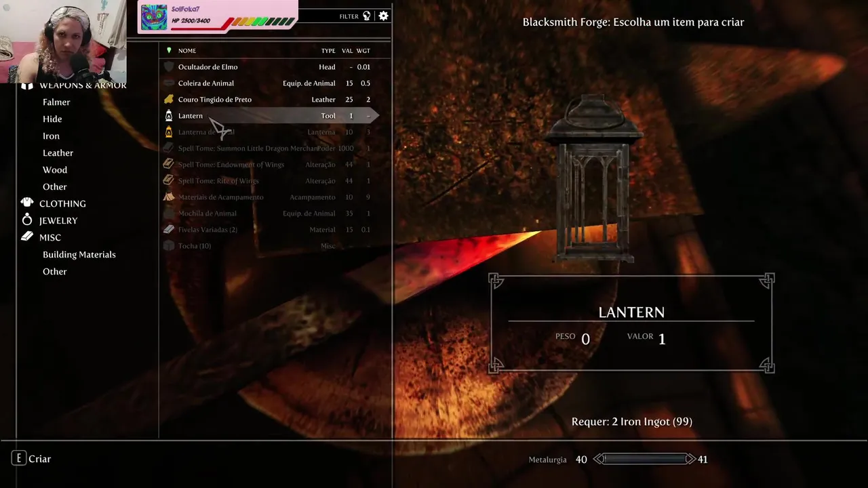Click the Spell Tome: Summon Little Dragon icon
This screenshot has width=868, height=488.
(169, 148)
